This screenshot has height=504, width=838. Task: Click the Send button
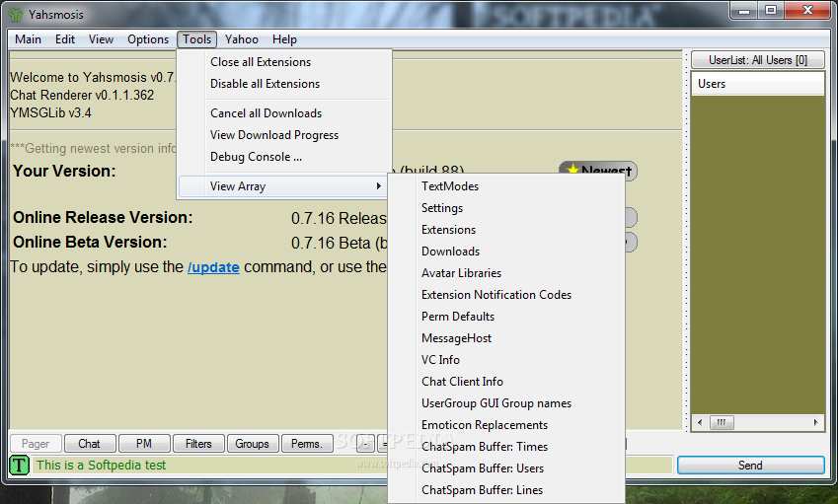[x=750, y=465]
